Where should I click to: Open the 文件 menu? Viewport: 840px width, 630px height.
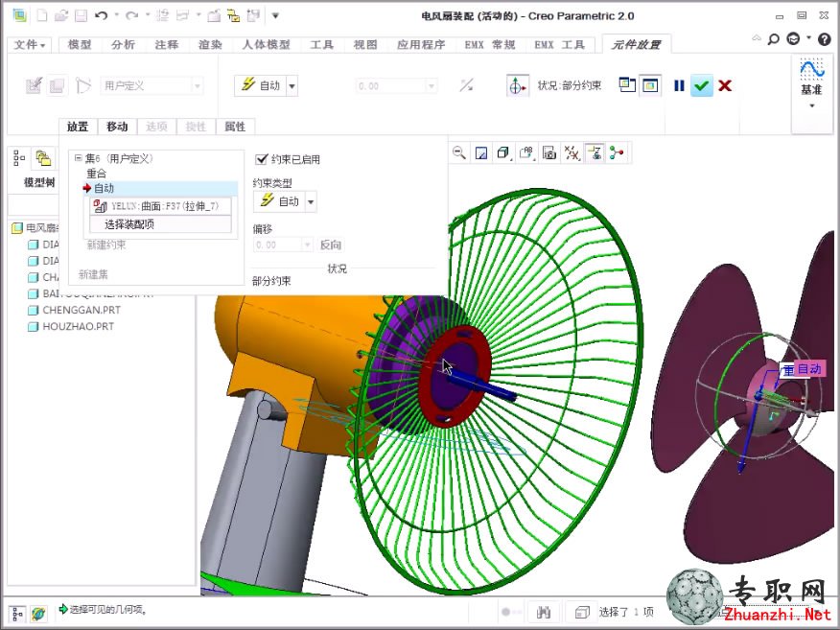[x=29, y=44]
